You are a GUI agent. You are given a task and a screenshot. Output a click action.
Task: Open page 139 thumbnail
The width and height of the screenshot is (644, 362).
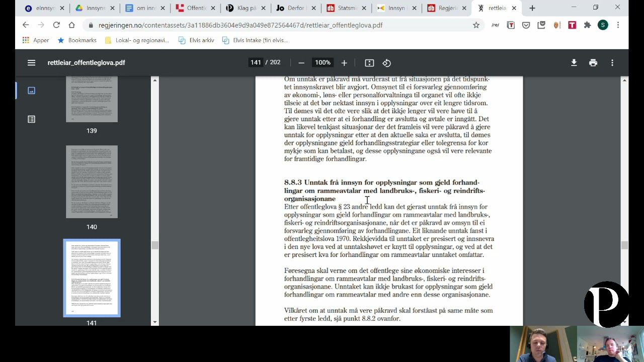point(92,99)
